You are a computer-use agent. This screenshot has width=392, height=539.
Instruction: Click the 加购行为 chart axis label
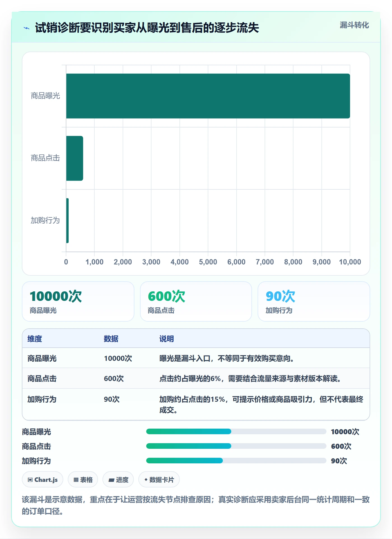click(45, 220)
